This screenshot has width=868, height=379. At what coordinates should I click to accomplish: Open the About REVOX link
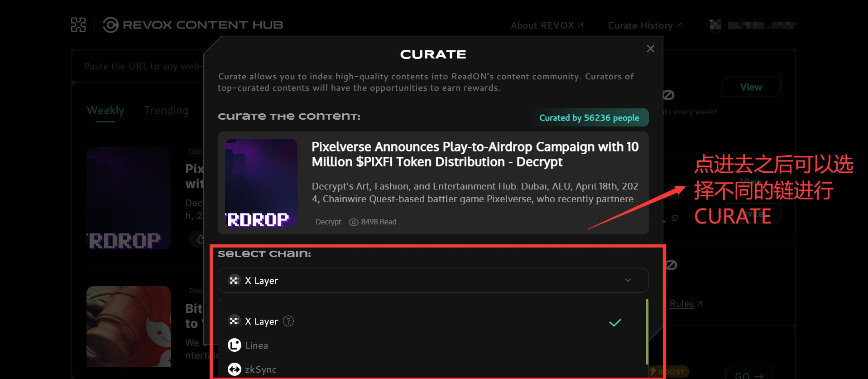547,25
